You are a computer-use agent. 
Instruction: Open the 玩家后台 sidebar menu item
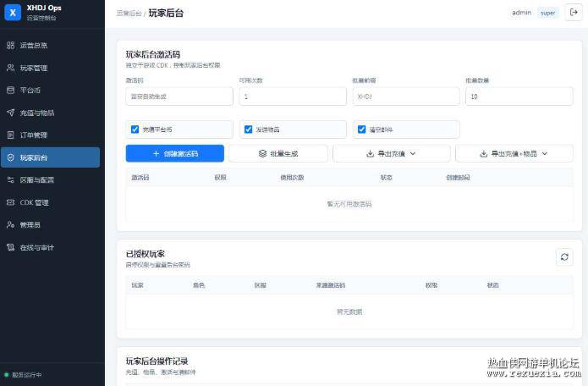coord(50,157)
